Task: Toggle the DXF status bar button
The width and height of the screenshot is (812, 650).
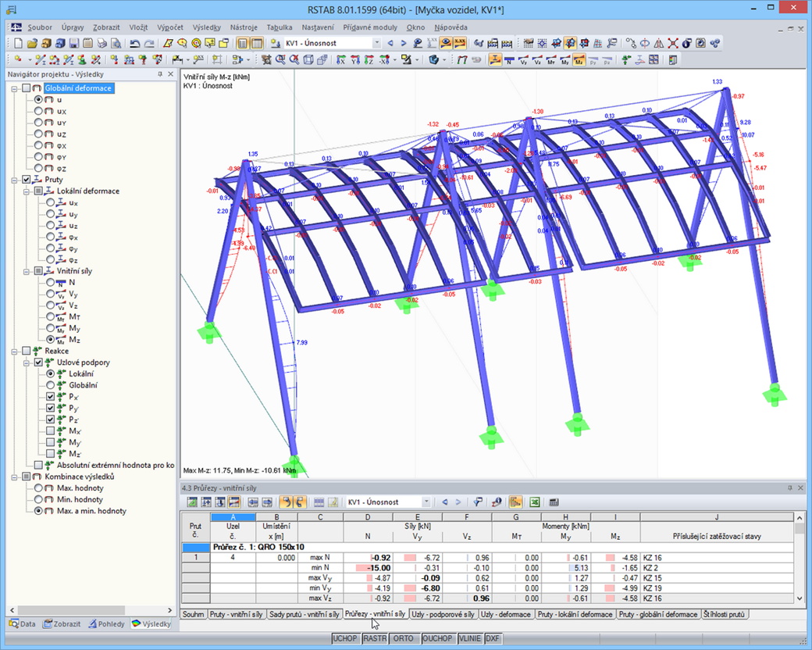Action: 493,638
